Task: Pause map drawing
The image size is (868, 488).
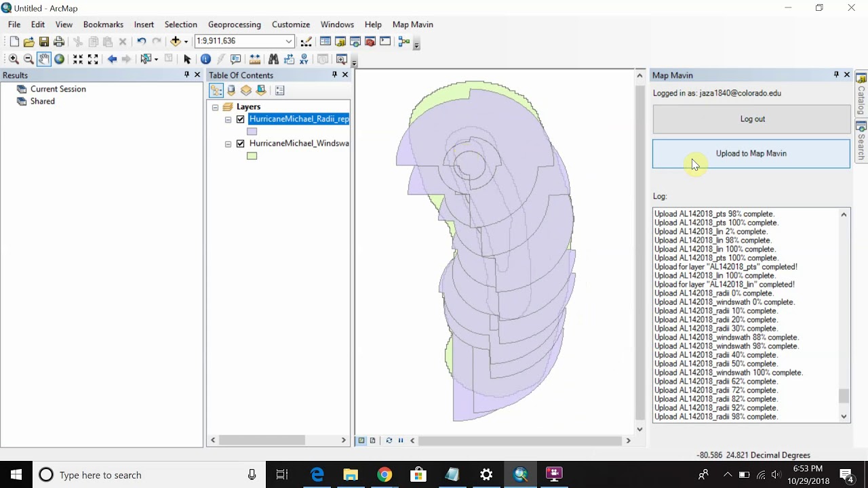Action: (401, 441)
